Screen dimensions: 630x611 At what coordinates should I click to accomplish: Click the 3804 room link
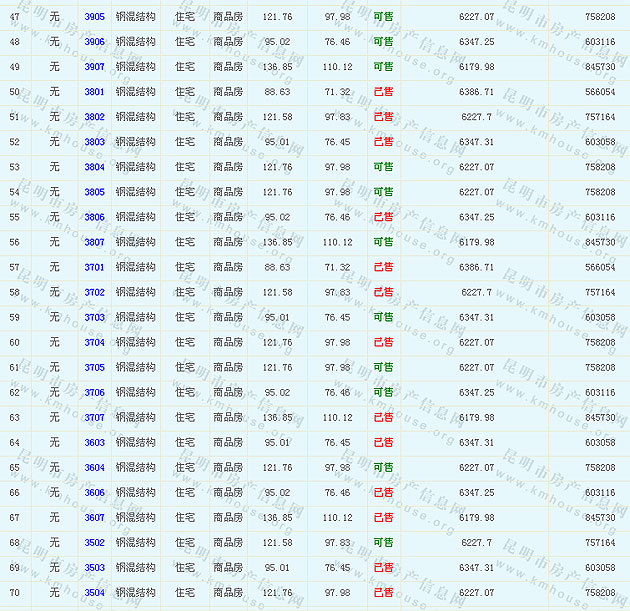94,167
